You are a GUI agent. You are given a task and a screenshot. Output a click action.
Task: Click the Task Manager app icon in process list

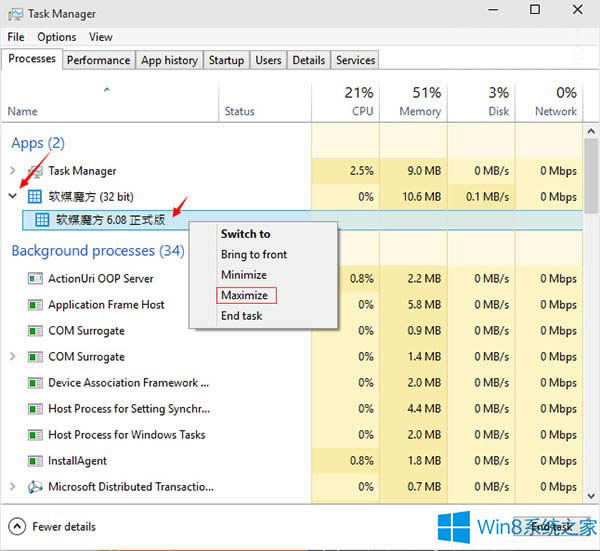click(x=35, y=171)
